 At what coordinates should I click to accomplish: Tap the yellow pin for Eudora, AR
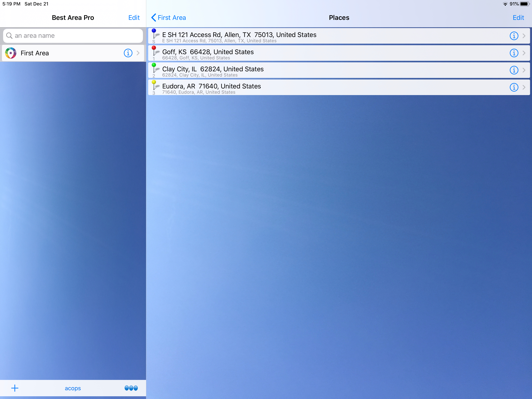[x=154, y=85]
